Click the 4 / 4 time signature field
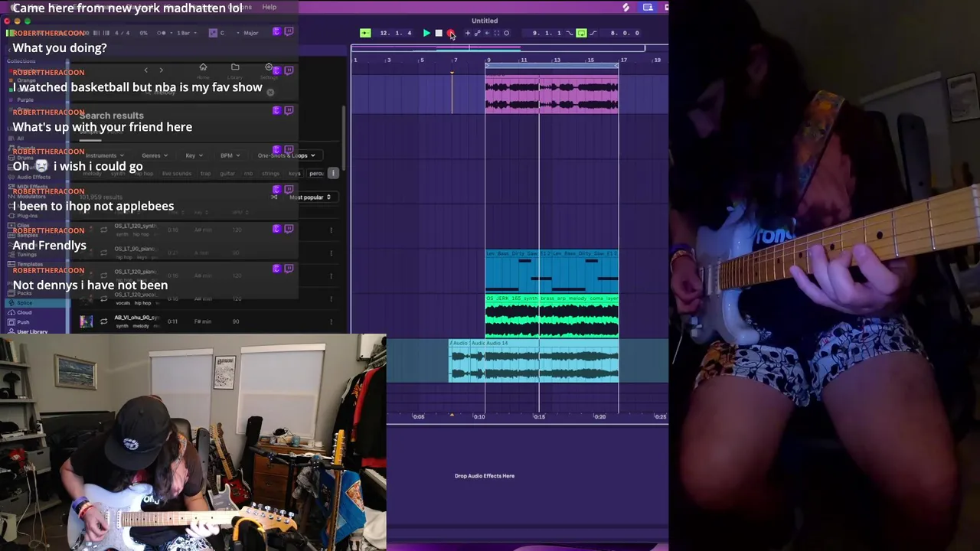Viewport: 980px width, 551px height. point(122,33)
